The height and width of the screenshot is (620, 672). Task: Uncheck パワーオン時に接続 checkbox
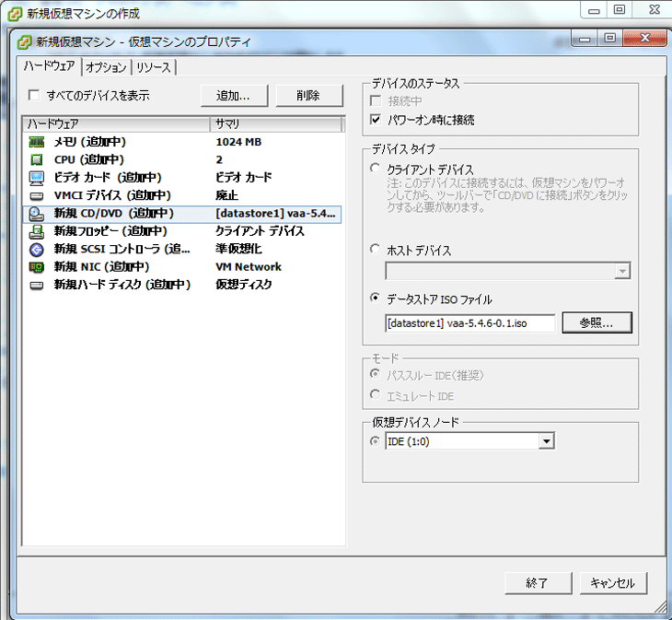pyautogui.click(x=376, y=120)
